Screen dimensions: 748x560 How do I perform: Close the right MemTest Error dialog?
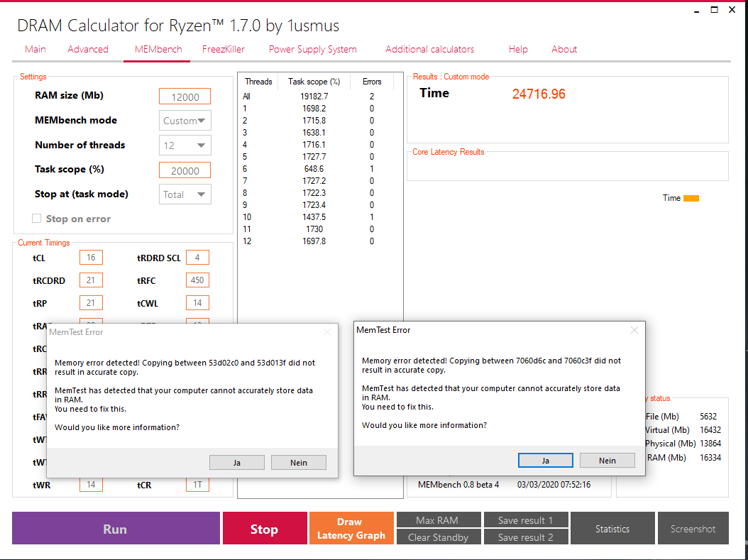click(634, 330)
